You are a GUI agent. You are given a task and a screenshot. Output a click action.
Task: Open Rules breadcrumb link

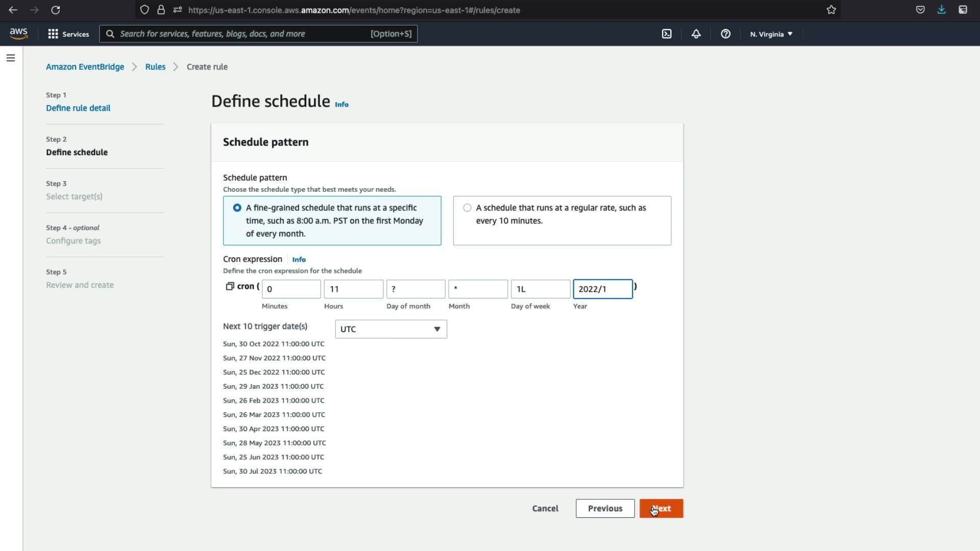[x=155, y=67]
